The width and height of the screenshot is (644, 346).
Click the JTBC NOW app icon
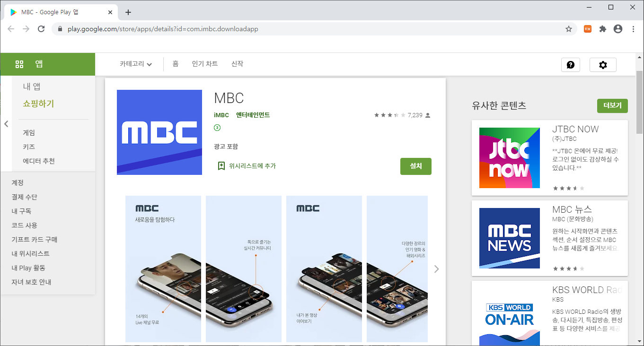(510, 158)
